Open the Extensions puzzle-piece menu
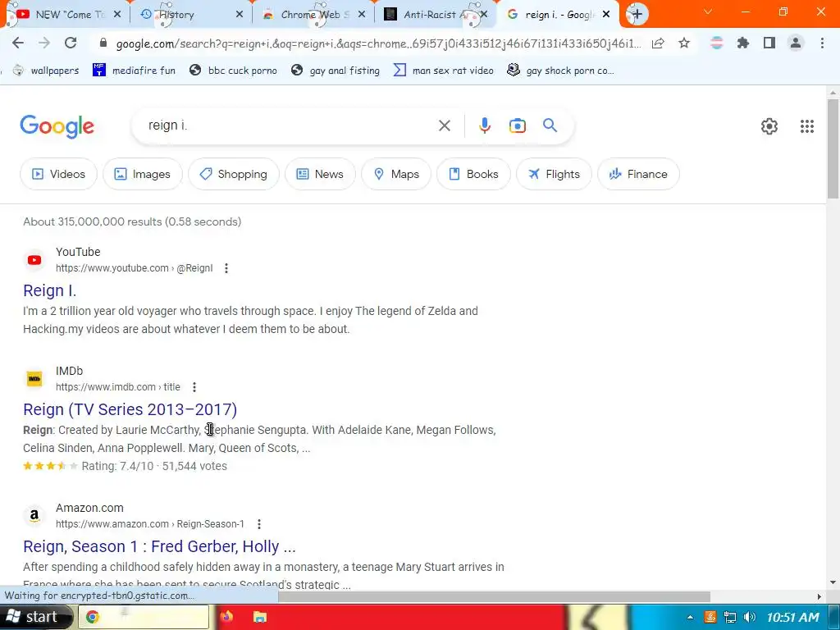 click(743, 43)
